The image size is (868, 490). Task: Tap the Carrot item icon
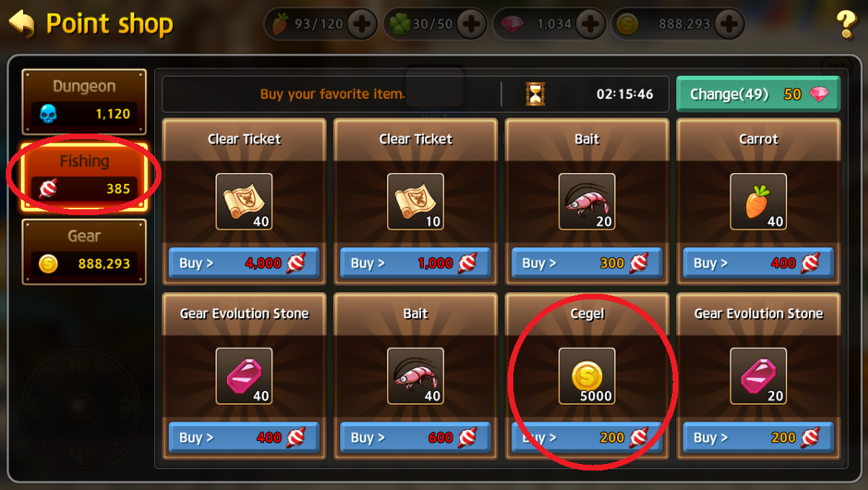pyautogui.click(x=758, y=201)
